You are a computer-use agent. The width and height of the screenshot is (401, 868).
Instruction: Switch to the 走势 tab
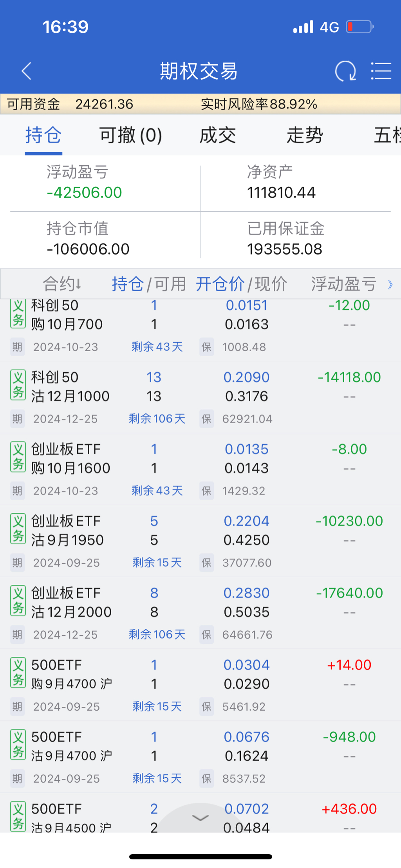click(305, 135)
